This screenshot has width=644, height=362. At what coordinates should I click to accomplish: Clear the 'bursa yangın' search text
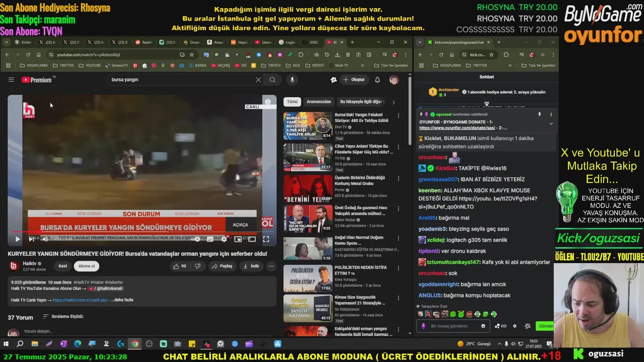[258, 79]
